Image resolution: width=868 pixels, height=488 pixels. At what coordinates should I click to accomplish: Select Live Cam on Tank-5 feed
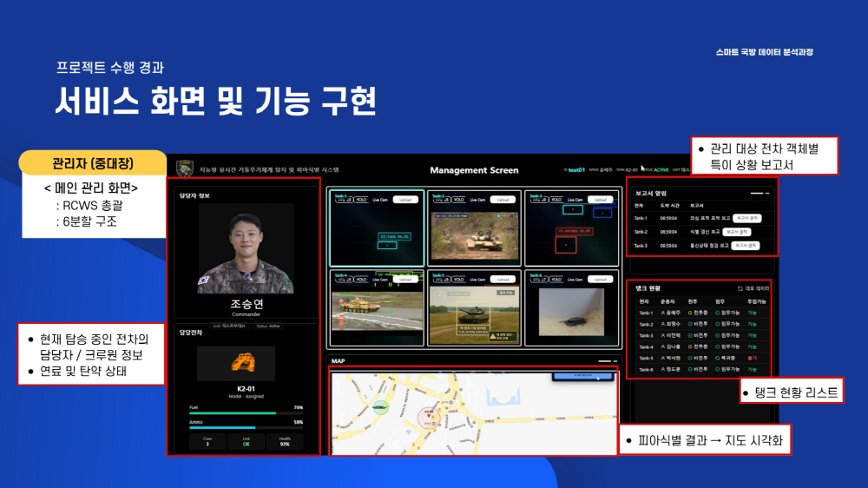click(477, 280)
